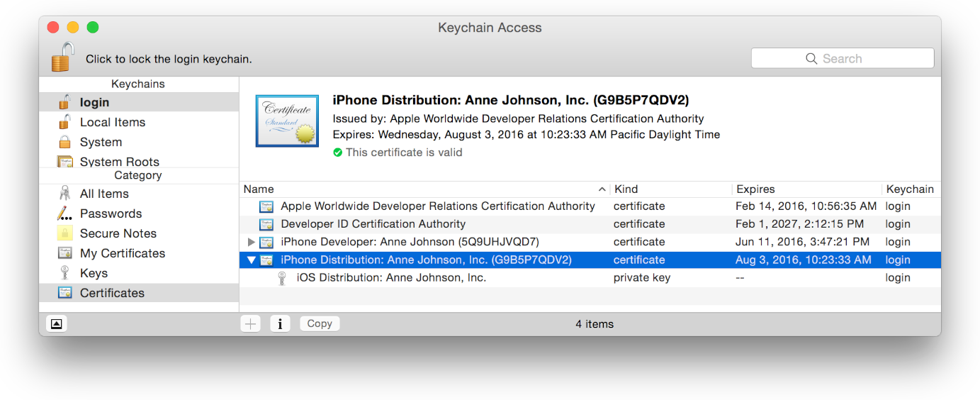Select iOS Distribution private key row
The width and height of the screenshot is (980, 400).
click(590, 277)
